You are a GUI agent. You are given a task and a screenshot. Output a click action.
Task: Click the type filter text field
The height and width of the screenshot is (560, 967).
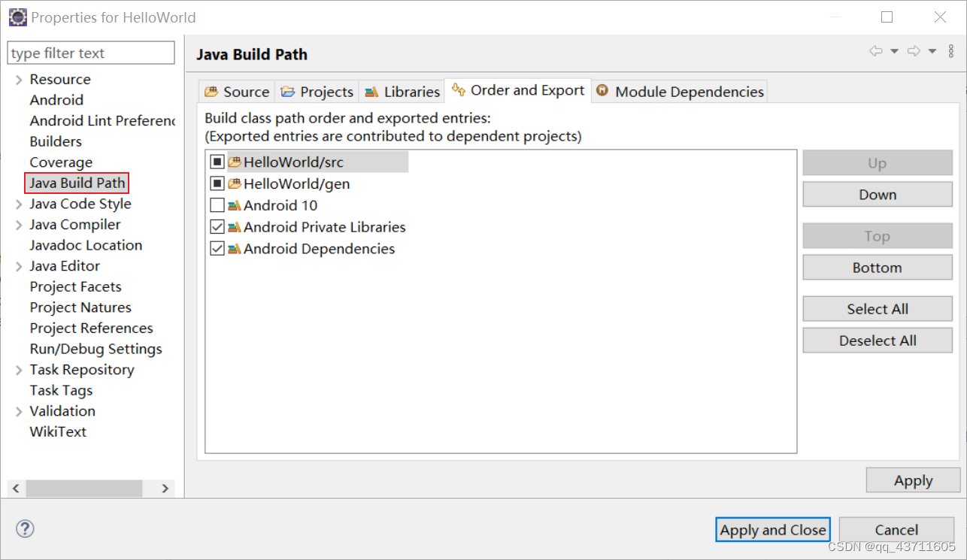(x=90, y=53)
